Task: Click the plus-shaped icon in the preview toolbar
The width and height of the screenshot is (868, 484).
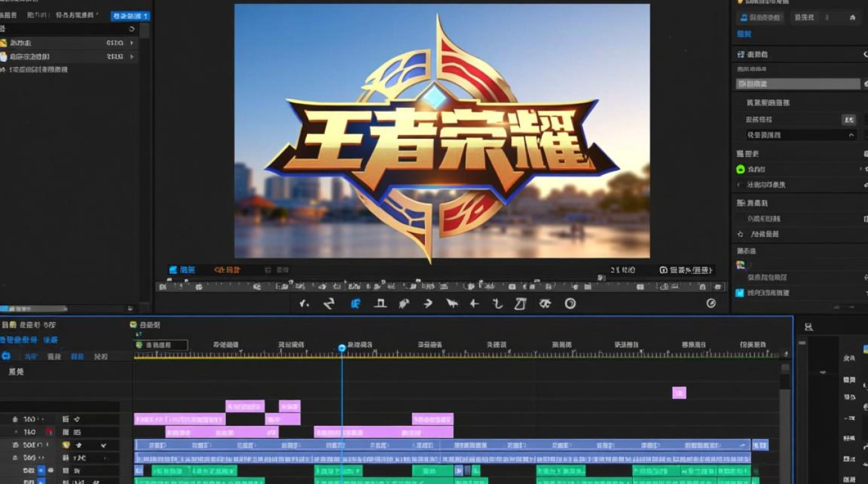Action: (x=474, y=303)
